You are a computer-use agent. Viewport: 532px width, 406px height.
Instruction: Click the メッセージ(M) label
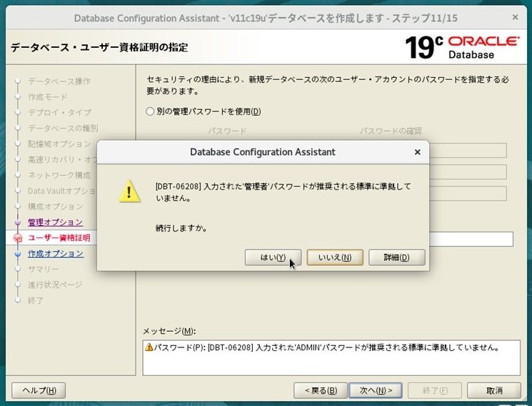169,331
